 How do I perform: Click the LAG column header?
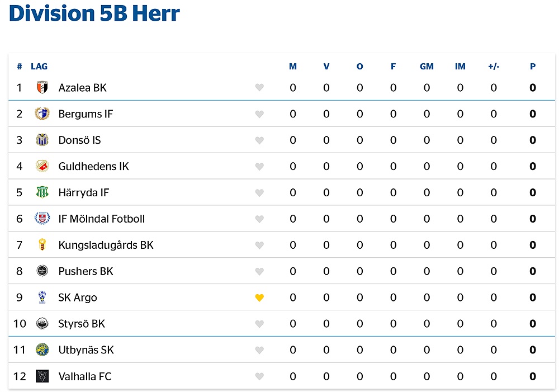(x=39, y=67)
